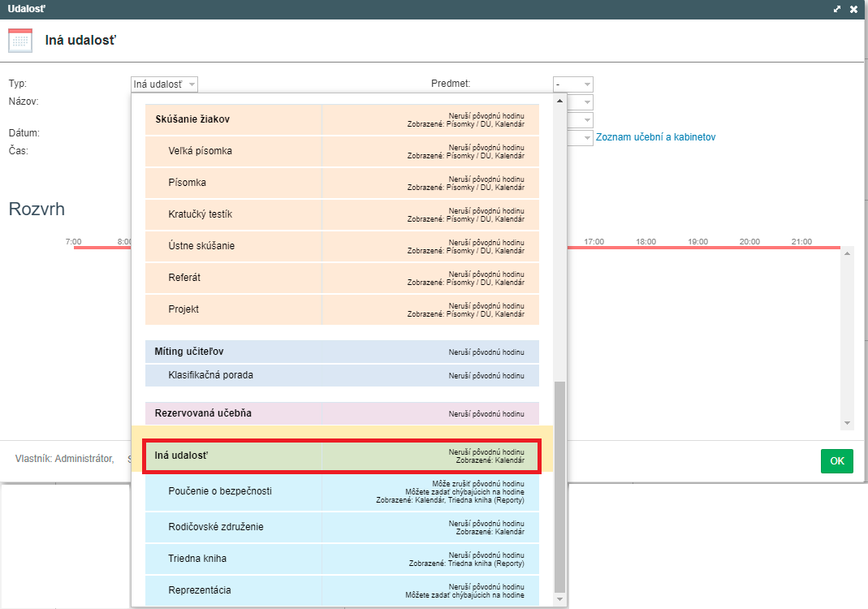
Task: Click the calendar icon beside Iná udalosť heading
Action: [x=20, y=41]
